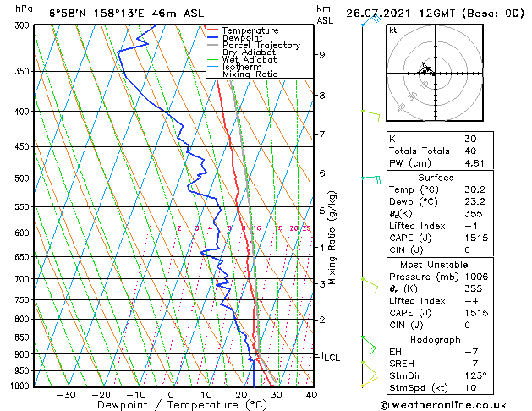Viewport: 532px width, 411px height.
Task: Click the red Temperature line sample in legend
Action: pyautogui.click(x=212, y=30)
